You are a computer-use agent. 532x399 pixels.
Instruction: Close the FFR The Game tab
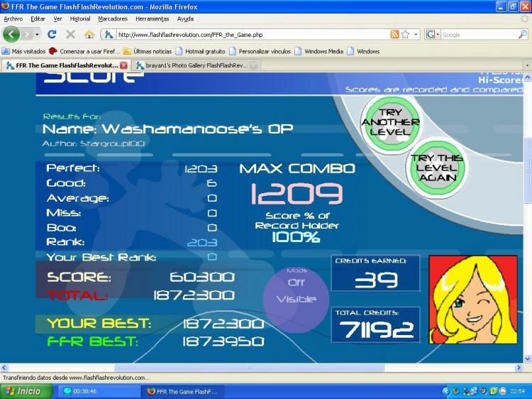[x=124, y=65]
